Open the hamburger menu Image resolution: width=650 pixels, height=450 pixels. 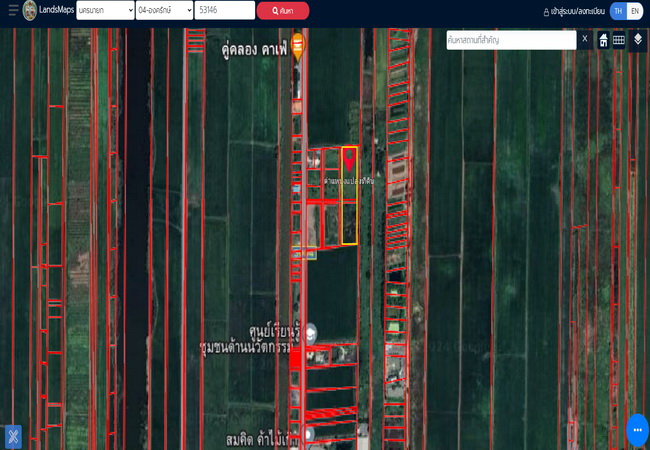[x=13, y=10]
